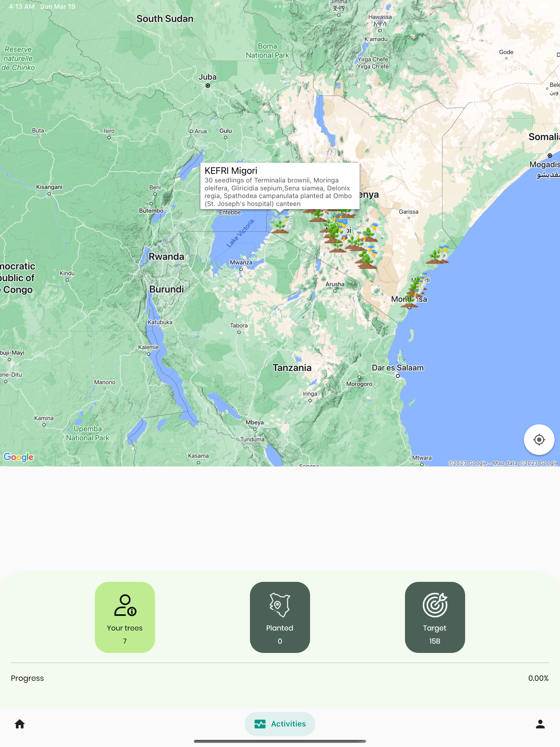Tap the Iringa town label

(x=310, y=394)
